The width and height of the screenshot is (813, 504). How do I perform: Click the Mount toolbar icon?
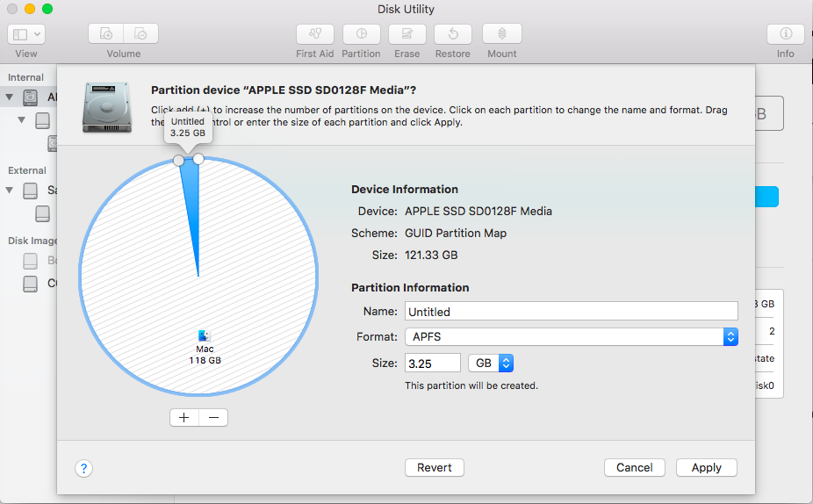coord(502,34)
